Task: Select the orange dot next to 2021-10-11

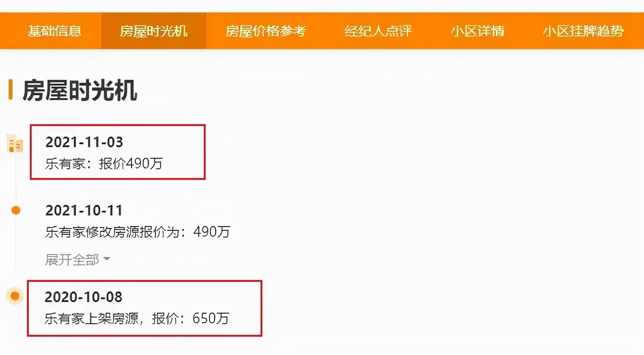Action: 15,209
